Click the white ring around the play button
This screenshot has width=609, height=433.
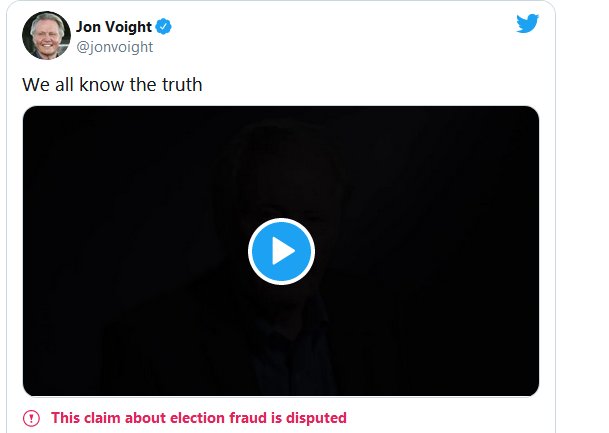point(281,221)
